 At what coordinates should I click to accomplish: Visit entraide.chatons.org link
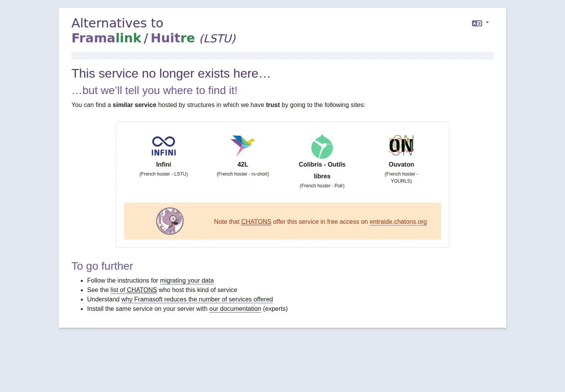(398, 222)
